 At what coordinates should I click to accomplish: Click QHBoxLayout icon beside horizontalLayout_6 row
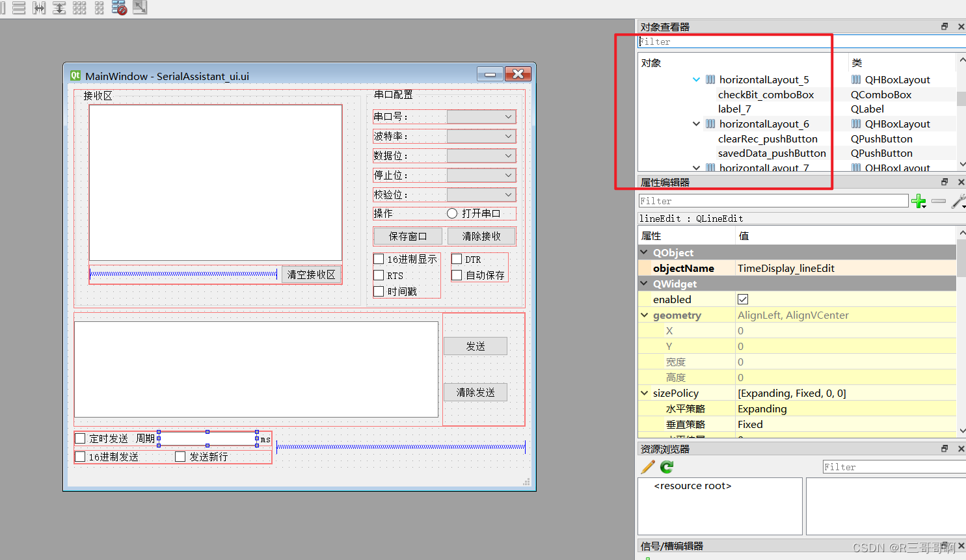856,124
